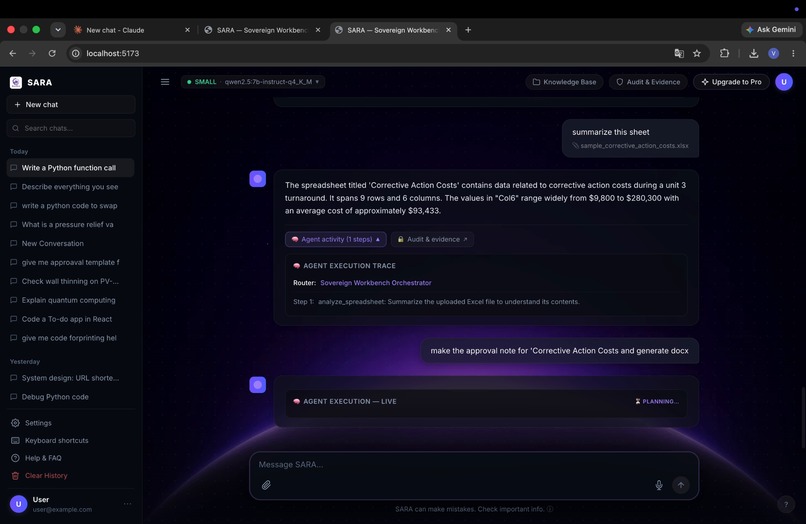806x524 pixels.
Task: Open 'What is a pressure relief va' chat
Action: pos(70,225)
